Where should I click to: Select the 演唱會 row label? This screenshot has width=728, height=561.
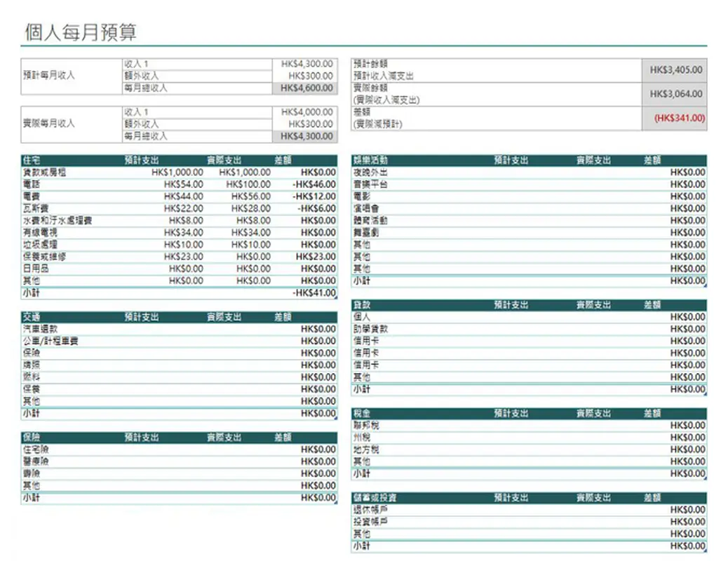point(366,208)
